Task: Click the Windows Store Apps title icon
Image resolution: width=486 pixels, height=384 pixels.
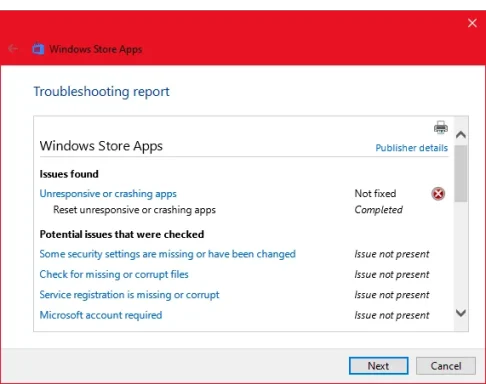Action: [x=38, y=49]
